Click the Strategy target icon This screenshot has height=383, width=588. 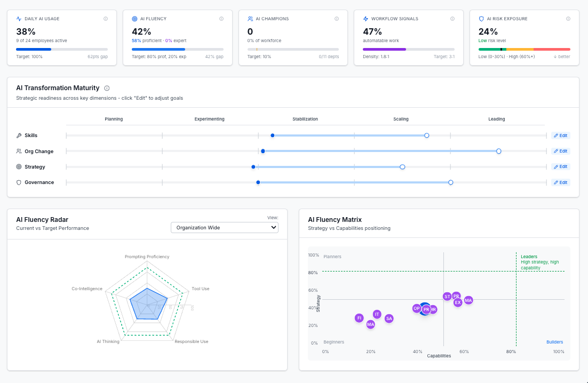click(x=19, y=167)
